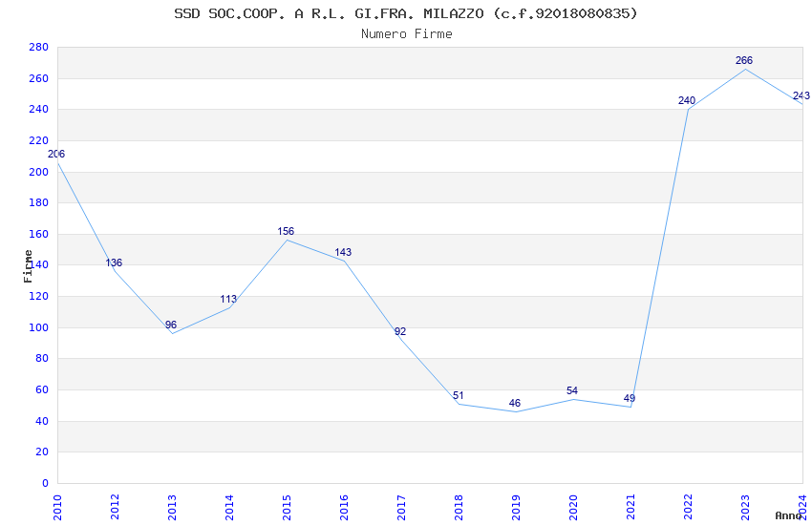
Task: Click the y-axis value 80
Action: (x=42, y=359)
